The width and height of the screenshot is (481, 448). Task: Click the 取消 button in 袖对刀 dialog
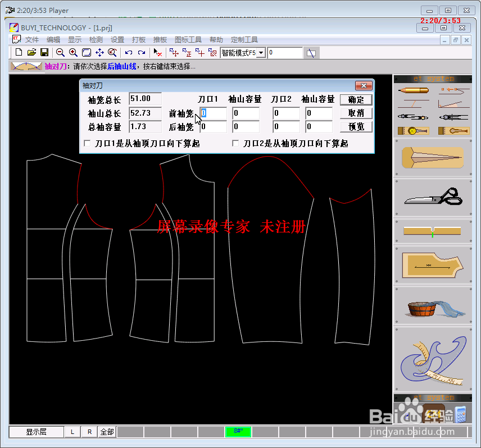click(356, 113)
